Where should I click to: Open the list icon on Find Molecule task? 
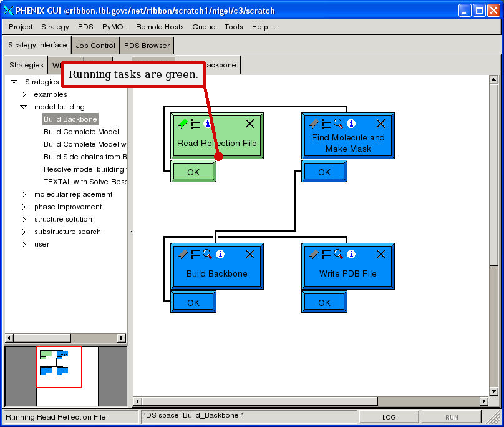326,124
